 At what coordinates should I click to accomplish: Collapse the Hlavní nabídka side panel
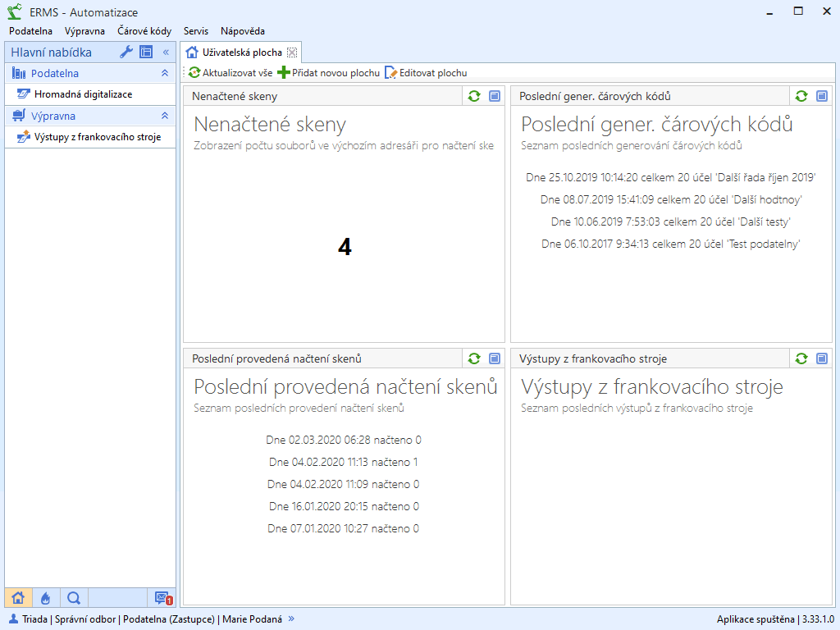[165, 52]
